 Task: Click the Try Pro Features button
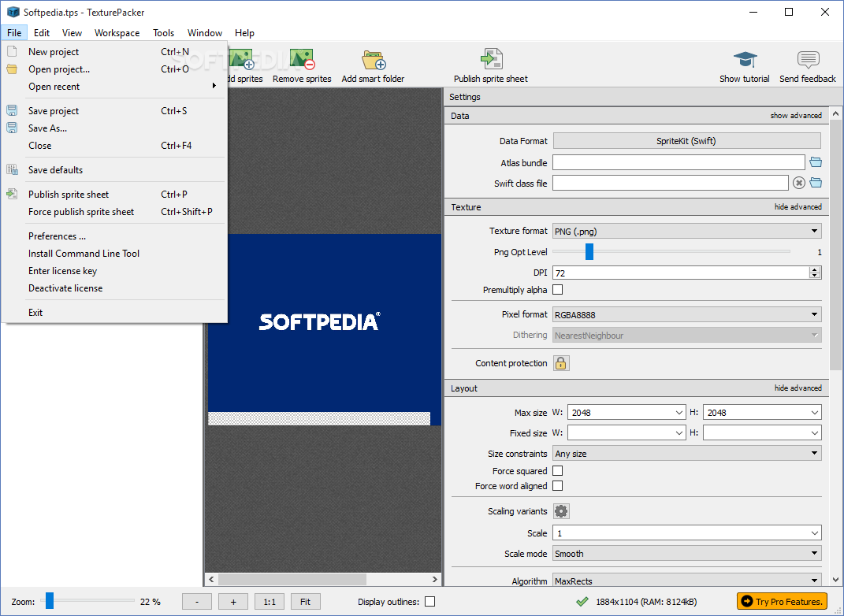click(782, 602)
